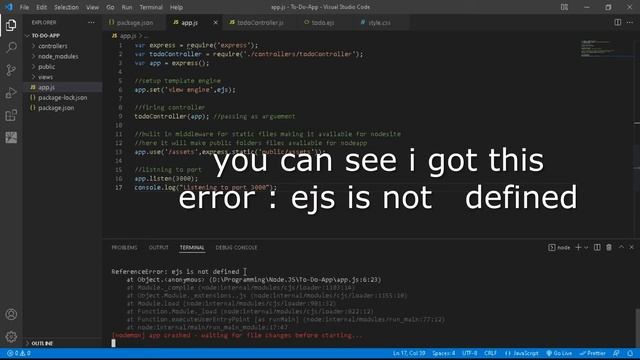
Task: Toggle the layout customization icon in the title bar
Action: click(564, 7)
